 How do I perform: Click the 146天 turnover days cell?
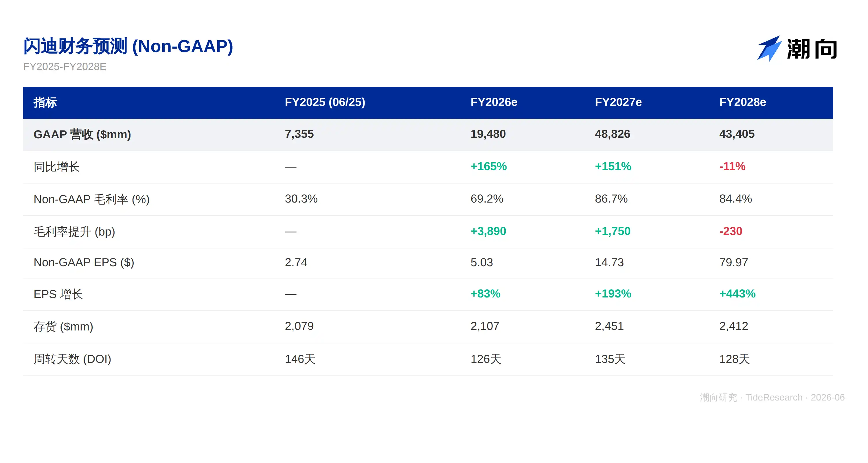point(300,359)
